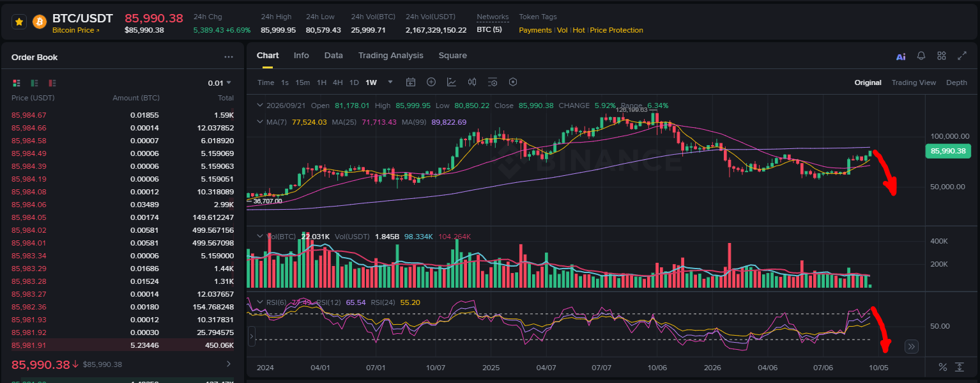The image size is (980, 383).
Task: Collapse the OHLC info row chevron
Action: pyautogui.click(x=260, y=106)
